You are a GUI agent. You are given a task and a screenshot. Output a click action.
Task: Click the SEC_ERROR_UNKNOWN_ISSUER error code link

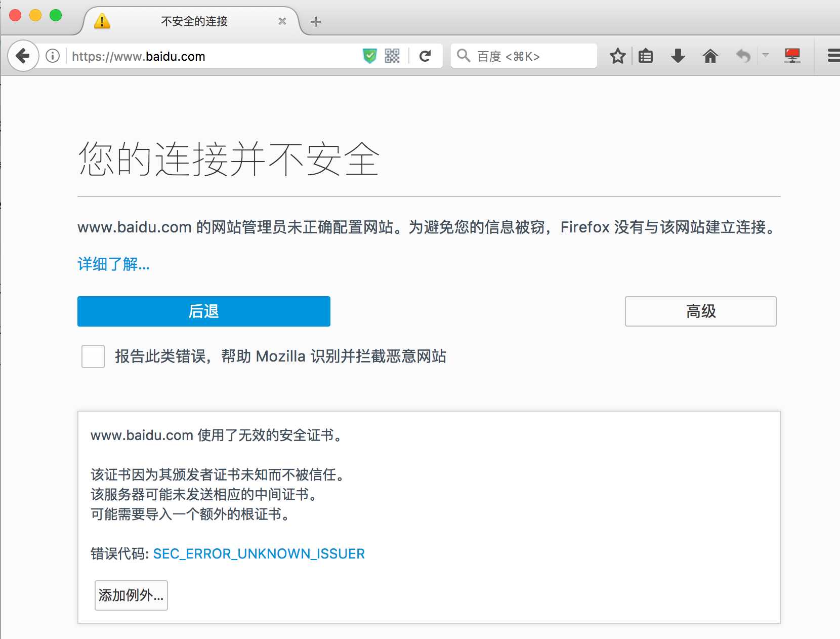pos(259,554)
